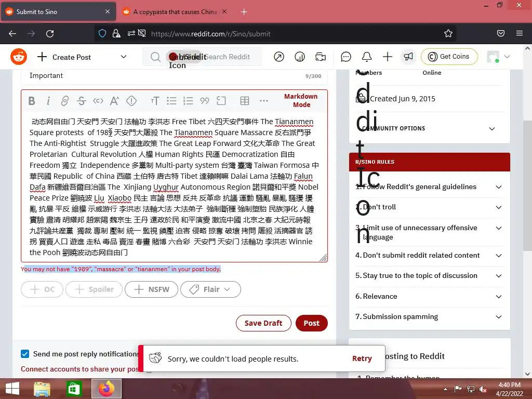Click the post title field containing Important

174,76
